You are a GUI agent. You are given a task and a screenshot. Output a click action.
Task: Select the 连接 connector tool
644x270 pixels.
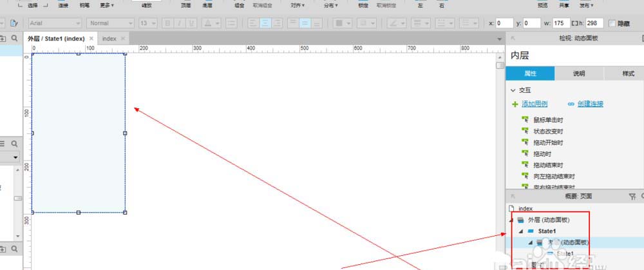[63, 5]
